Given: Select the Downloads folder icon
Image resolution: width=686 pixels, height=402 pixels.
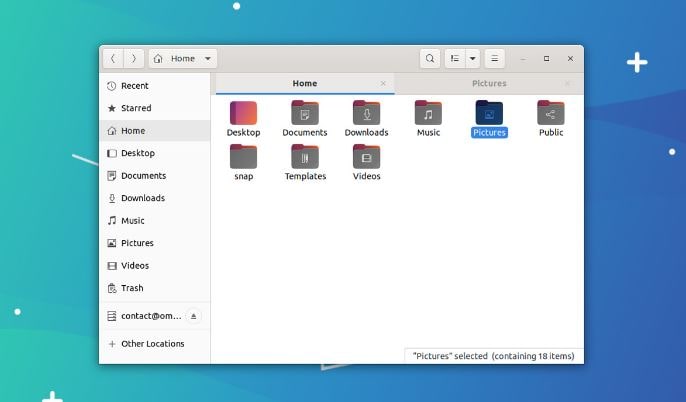Looking at the screenshot, I should 367,113.
